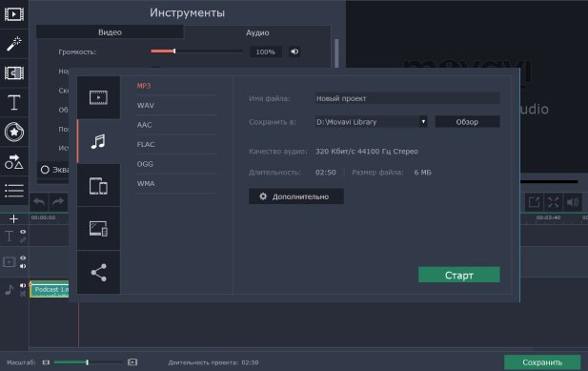Select share/upload export category icon
Image resolution: width=588 pixels, height=371 pixels.
tap(98, 273)
